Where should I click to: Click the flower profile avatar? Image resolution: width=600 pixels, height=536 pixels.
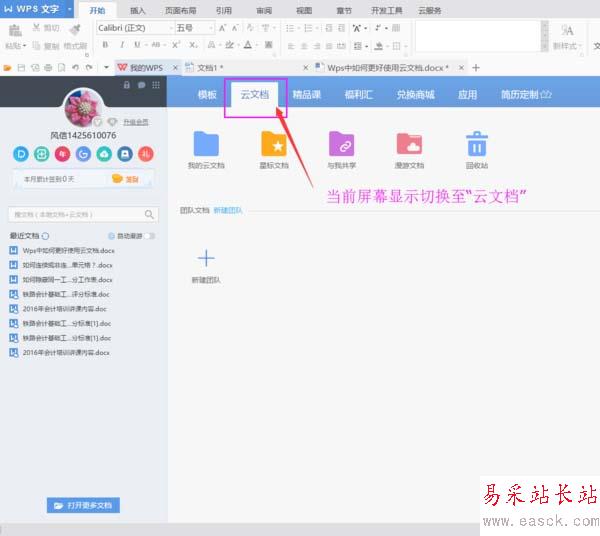(x=83, y=108)
